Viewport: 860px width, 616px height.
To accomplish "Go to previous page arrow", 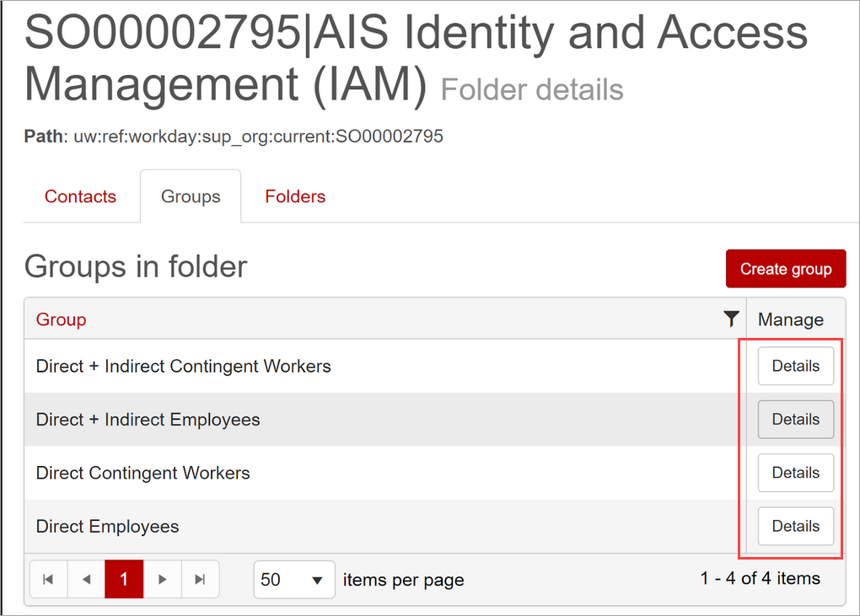I will [x=86, y=579].
